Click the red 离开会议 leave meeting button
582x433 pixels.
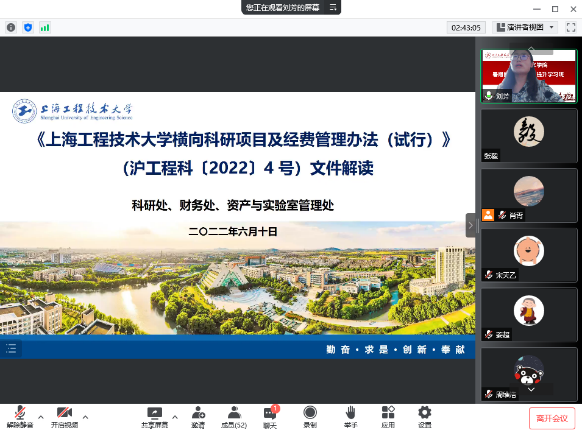pyautogui.click(x=552, y=419)
